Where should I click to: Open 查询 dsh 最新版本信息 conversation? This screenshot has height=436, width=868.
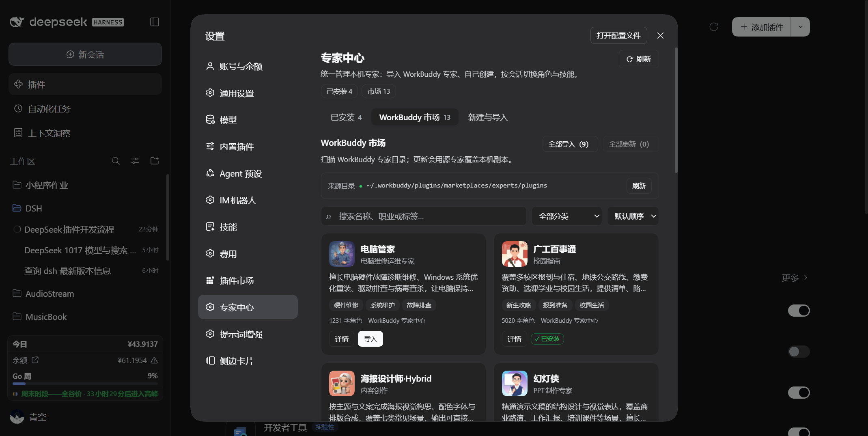(x=85, y=271)
